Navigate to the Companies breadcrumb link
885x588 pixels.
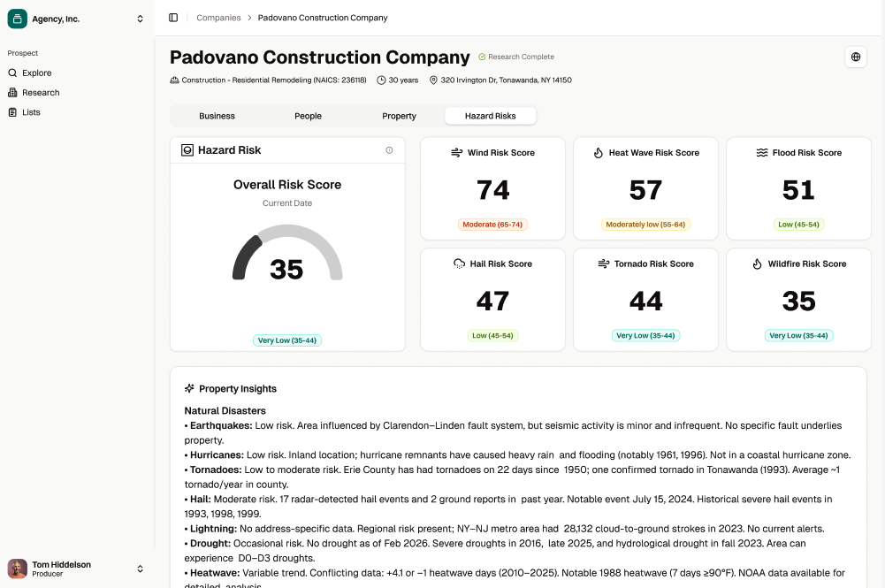218,18
